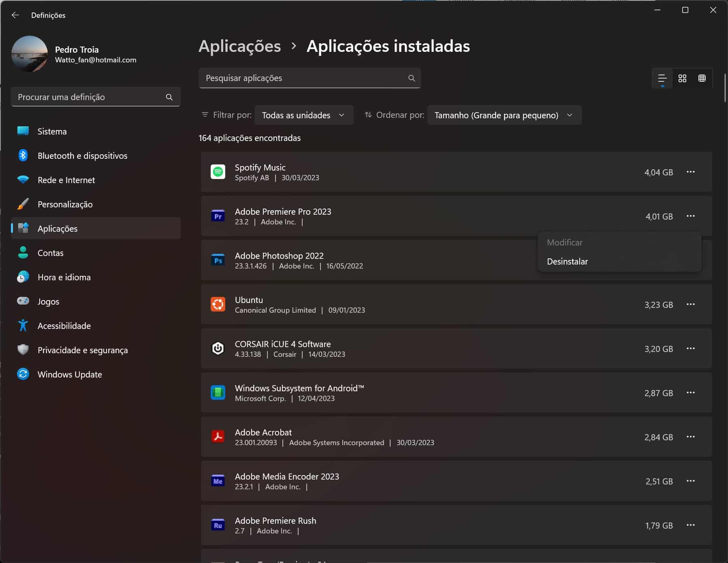The image size is (728, 563).
Task: Click the Bluetooth e dispositivos sidebar icon
Action: pyautogui.click(x=23, y=156)
